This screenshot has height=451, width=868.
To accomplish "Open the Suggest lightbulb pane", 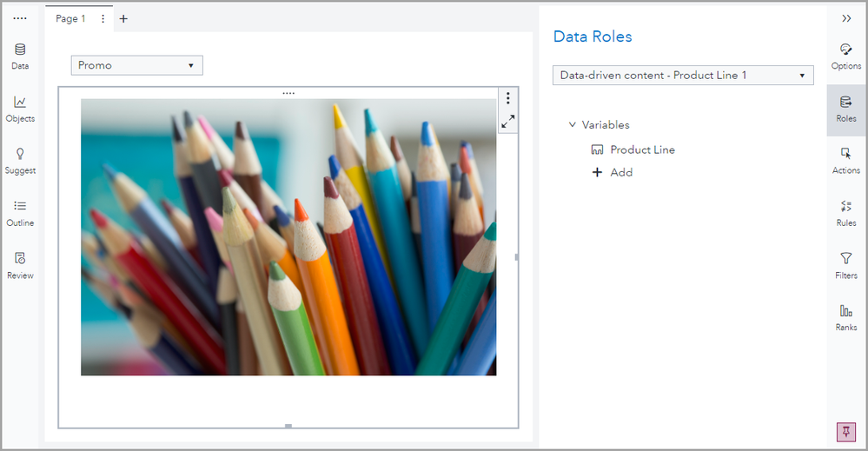I will pyautogui.click(x=20, y=160).
